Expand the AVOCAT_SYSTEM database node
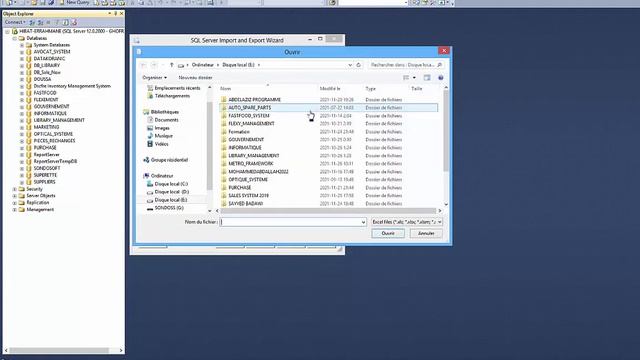Screen dimensions: 640x360 (22, 52)
